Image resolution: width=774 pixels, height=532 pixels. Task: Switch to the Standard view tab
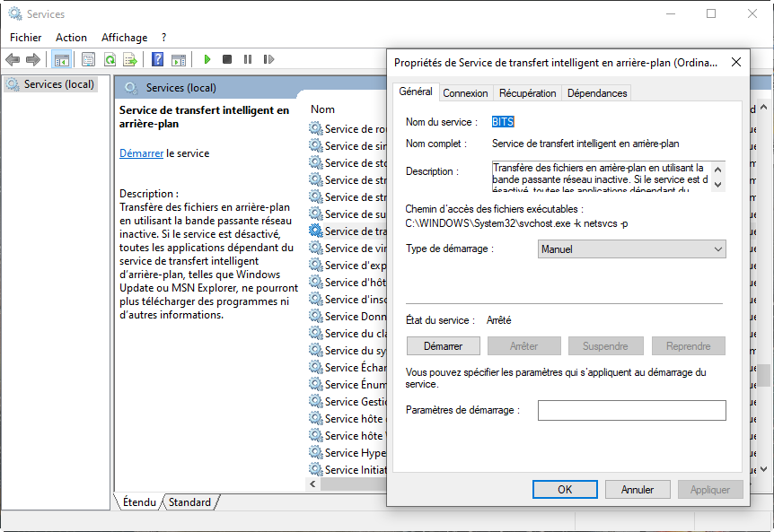click(x=189, y=501)
